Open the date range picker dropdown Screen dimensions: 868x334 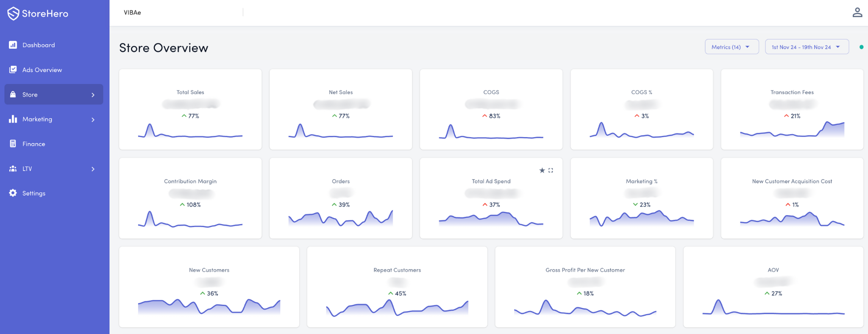(x=806, y=47)
